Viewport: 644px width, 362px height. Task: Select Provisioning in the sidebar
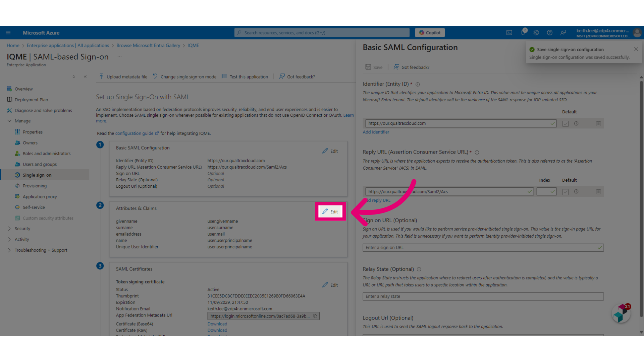(x=35, y=186)
